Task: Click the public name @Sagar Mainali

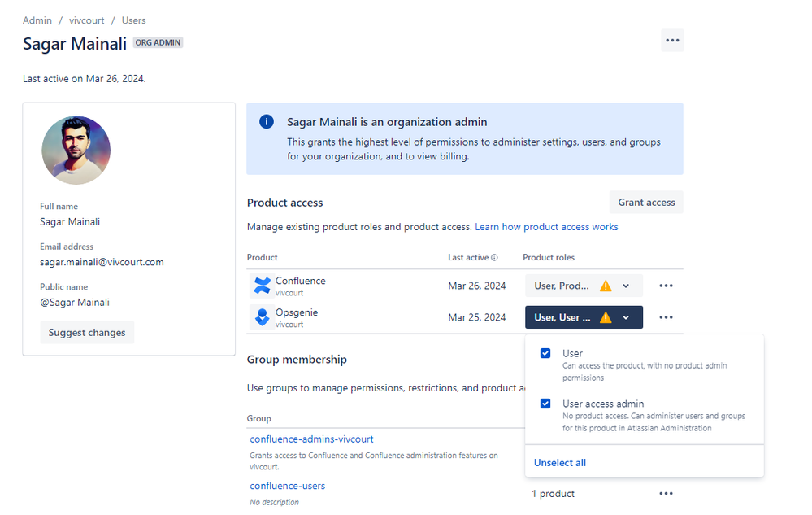Action: (75, 303)
